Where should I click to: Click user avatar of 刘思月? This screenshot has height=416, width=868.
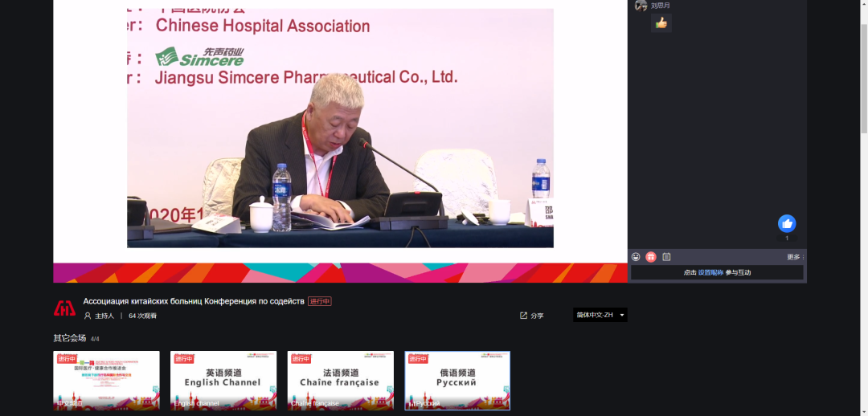(x=641, y=6)
